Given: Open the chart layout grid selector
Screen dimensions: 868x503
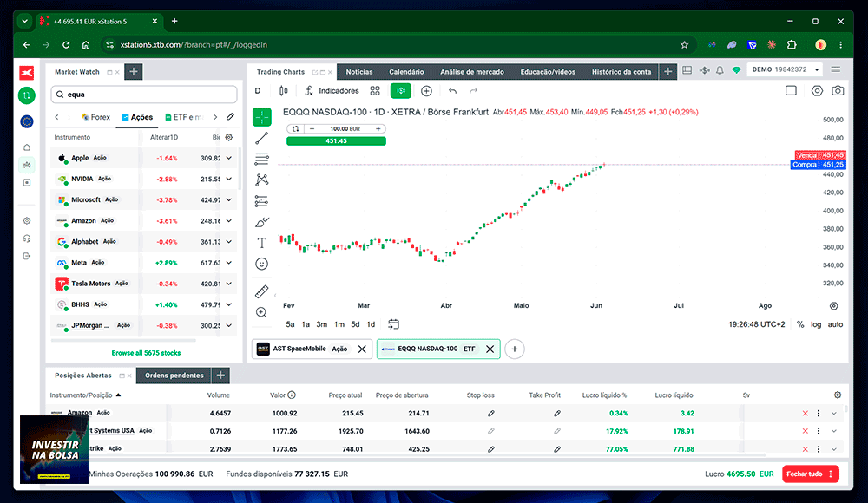Looking at the screenshot, I should click(x=375, y=91).
